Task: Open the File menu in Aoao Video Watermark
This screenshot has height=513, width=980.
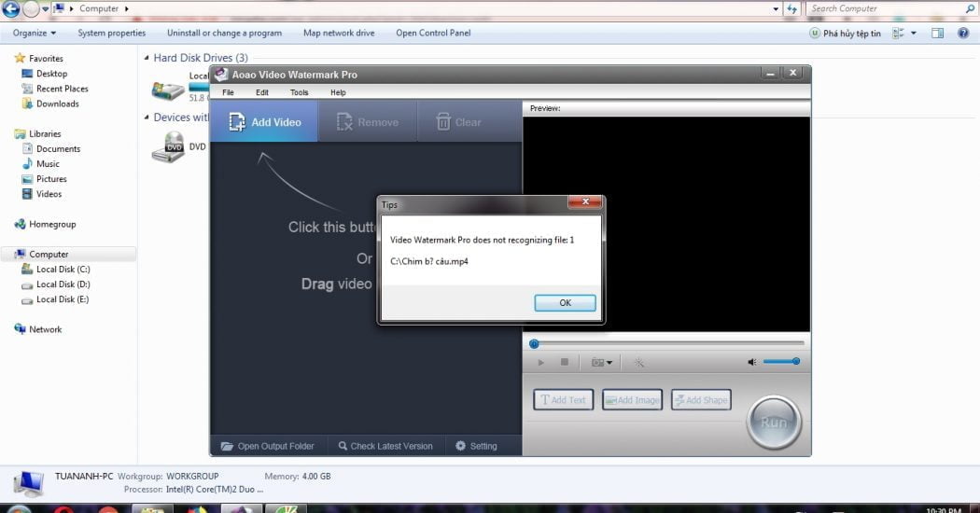Action: coord(228,92)
